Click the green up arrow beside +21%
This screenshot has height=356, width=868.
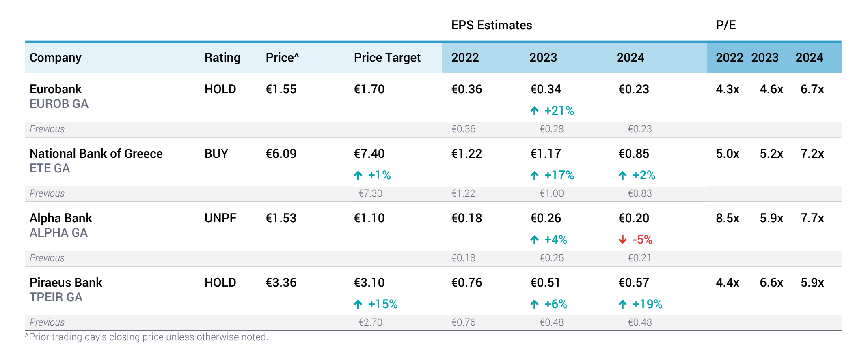(x=534, y=111)
